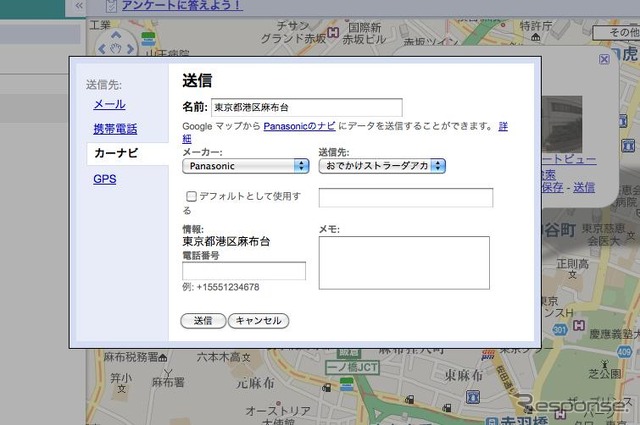Click the 元麻布 area label
The height and width of the screenshot is (425, 640).
click(x=256, y=383)
